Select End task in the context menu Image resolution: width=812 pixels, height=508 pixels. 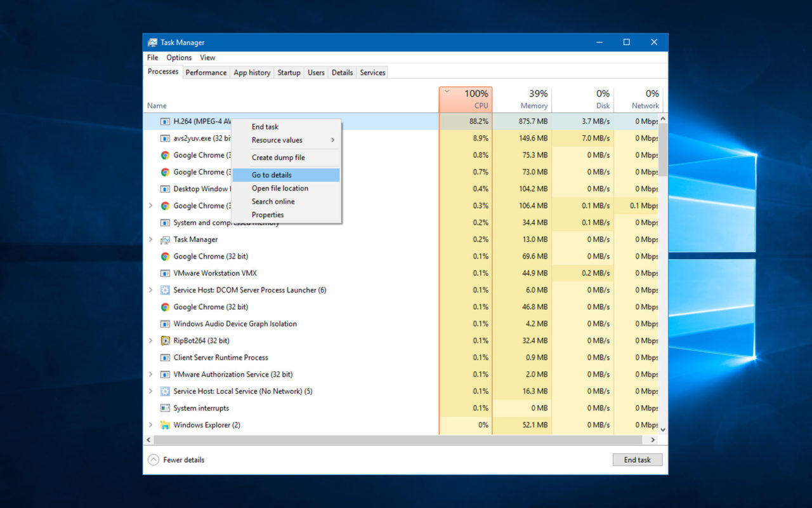click(286, 127)
